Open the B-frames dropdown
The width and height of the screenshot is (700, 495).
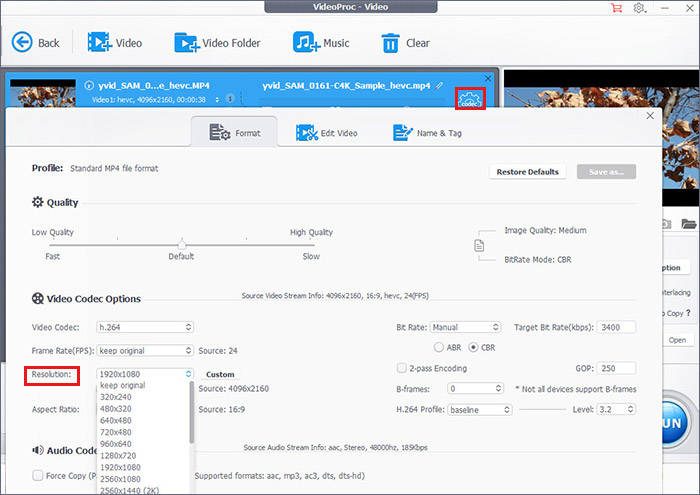[x=475, y=389]
